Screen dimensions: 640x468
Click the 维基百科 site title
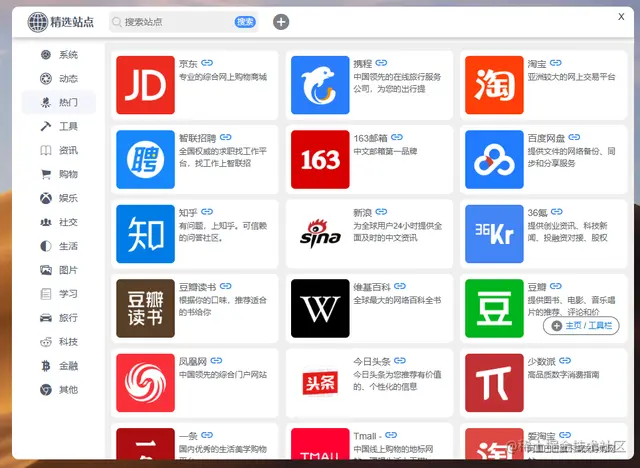(372, 287)
